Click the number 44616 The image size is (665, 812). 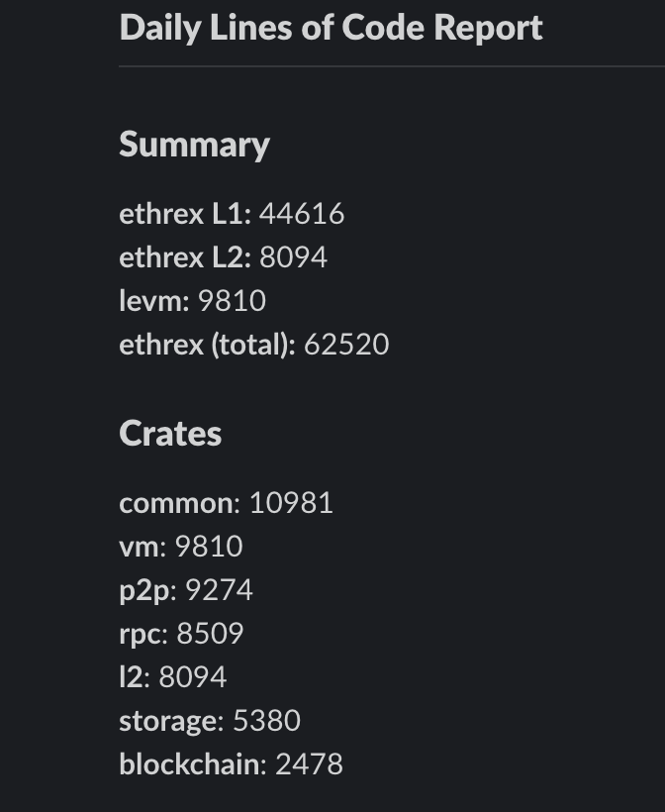[x=302, y=214]
